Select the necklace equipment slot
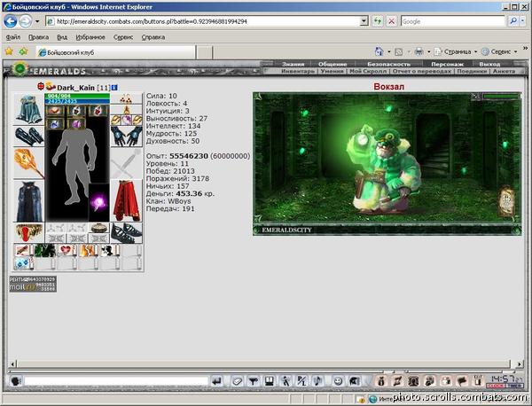 pyautogui.click(x=126, y=110)
